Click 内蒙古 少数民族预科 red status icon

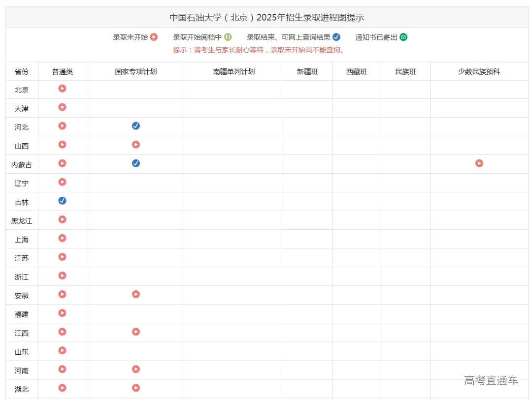click(479, 163)
